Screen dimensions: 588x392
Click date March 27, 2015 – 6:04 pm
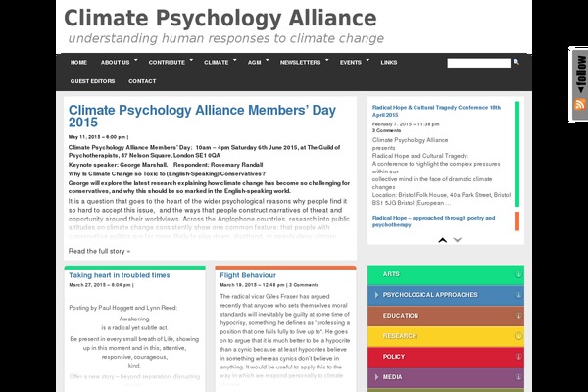pos(100,285)
